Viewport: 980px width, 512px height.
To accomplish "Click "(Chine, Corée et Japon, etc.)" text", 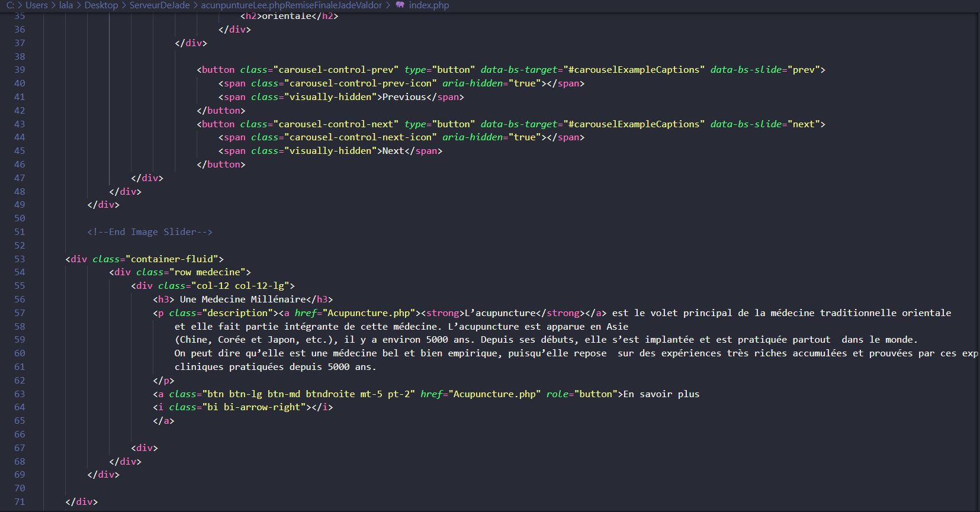I will pos(256,340).
